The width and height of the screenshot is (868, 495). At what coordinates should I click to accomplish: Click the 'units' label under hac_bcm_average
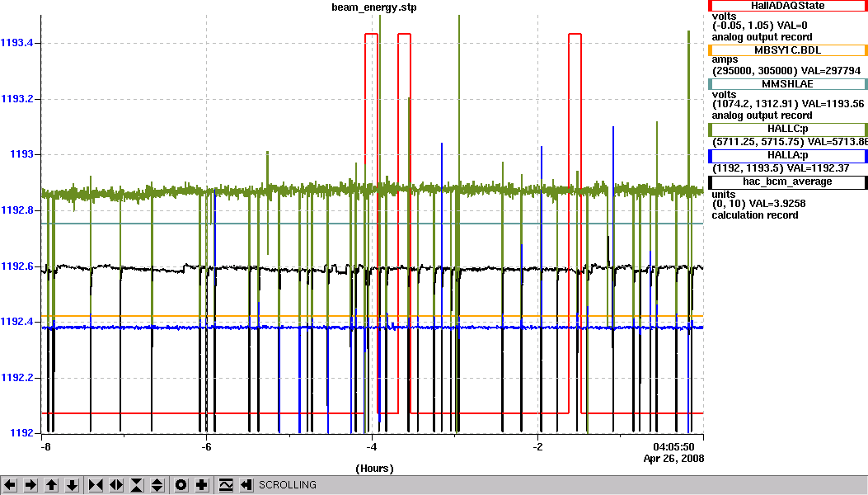pos(724,195)
